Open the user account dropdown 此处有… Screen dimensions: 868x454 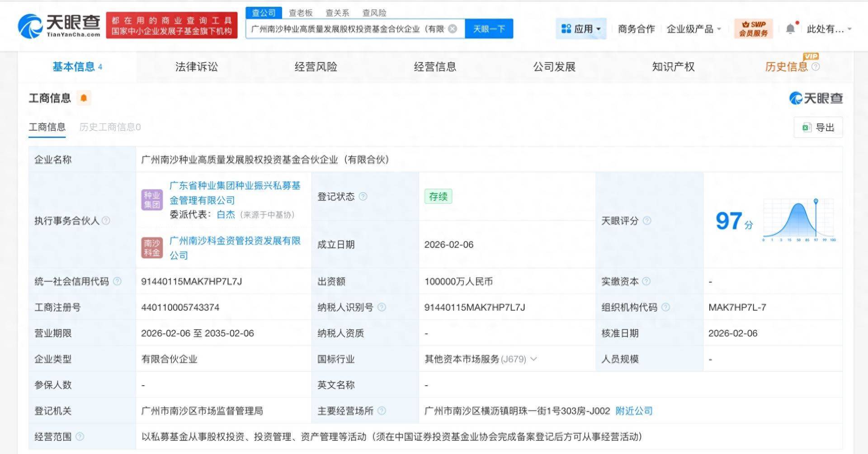click(x=829, y=29)
